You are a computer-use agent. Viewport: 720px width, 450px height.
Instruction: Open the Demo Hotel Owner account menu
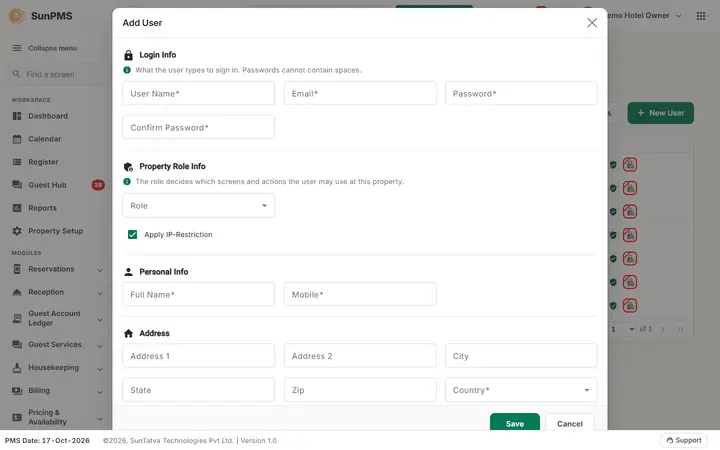click(644, 16)
